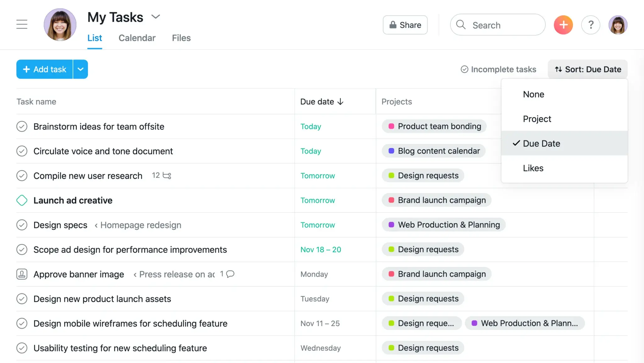Toggle completion for Circulate voice and tone document

pyautogui.click(x=22, y=151)
